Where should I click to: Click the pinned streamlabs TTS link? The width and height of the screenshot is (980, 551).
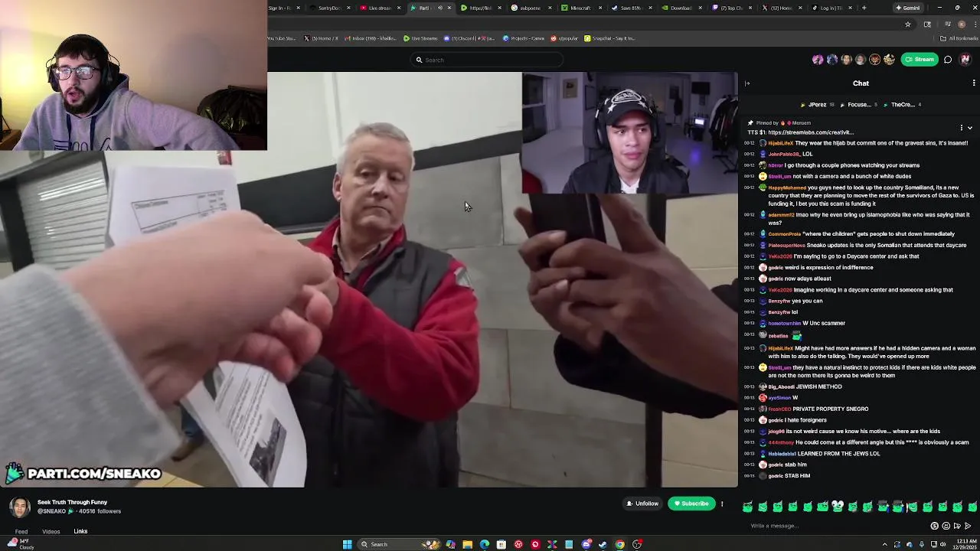811,132
